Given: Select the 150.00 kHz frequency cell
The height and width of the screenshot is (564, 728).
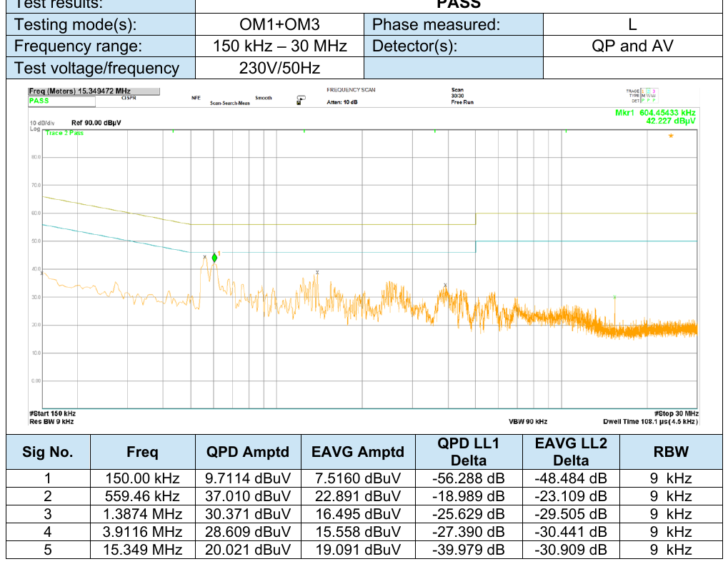Looking at the screenshot, I should tap(143, 478).
